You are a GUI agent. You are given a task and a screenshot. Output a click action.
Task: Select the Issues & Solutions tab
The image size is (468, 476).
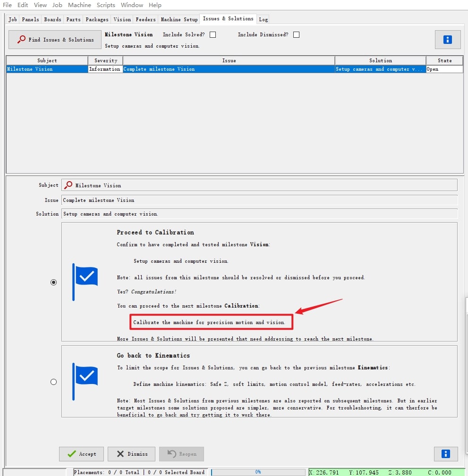click(x=228, y=18)
